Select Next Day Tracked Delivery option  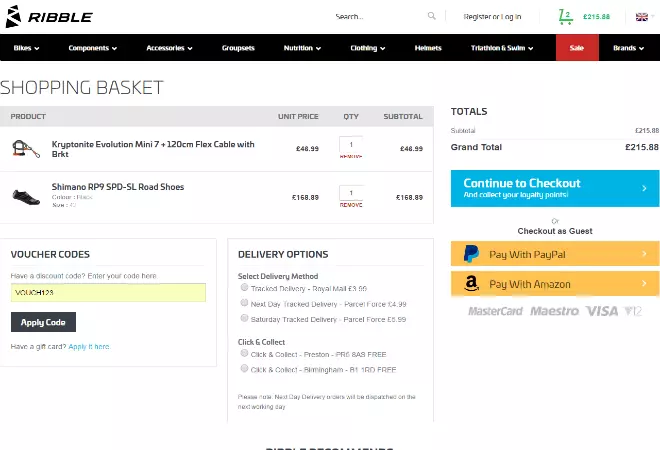pos(244,303)
